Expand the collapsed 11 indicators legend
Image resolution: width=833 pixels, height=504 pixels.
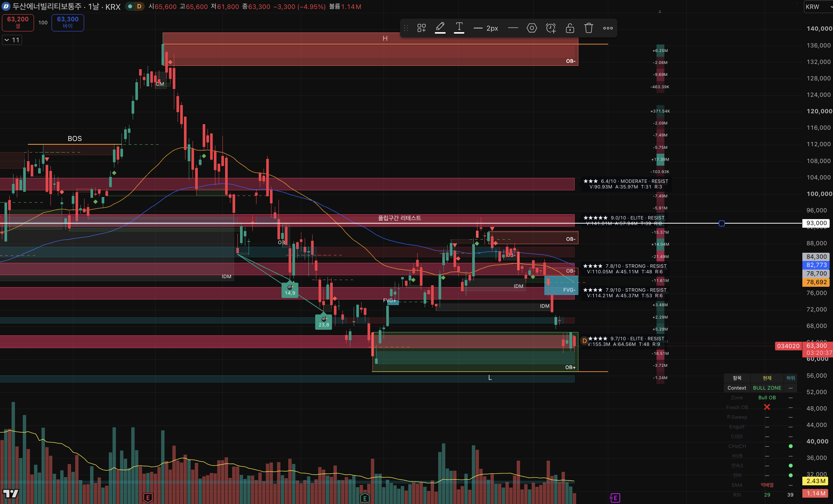coord(12,40)
